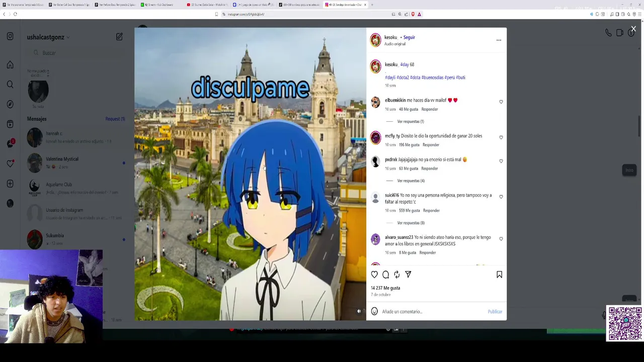Expand Ver respuestas (4) under pxdrxk
Viewport: 644px width, 362px height.
coord(411,180)
